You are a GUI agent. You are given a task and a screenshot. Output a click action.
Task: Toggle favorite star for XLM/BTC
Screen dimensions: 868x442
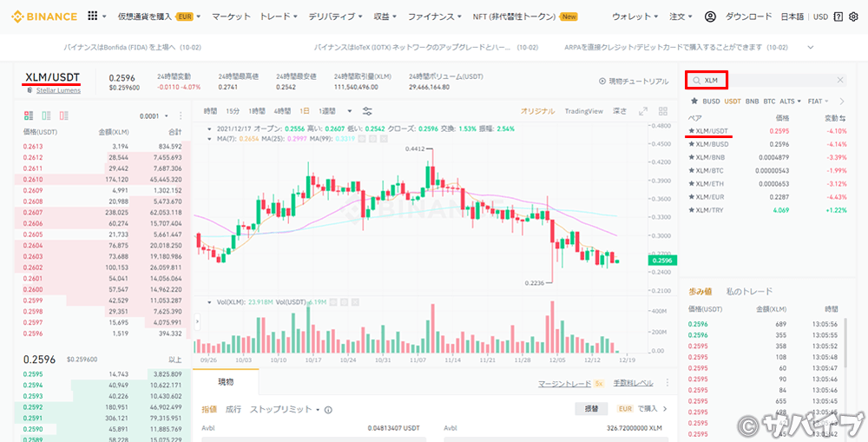pyautogui.click(x=692, y=170)
